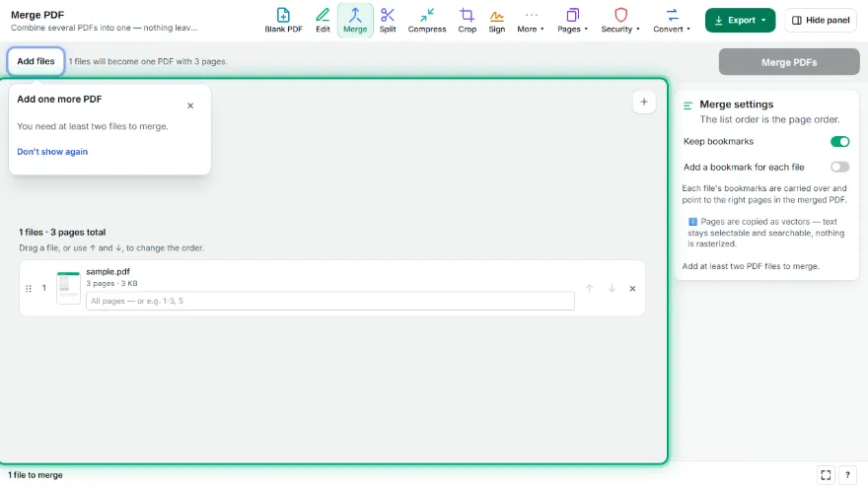The height and width of the screenshot is (488, 868).
Task: Open the help question mark button
Action: click(847, 475)
